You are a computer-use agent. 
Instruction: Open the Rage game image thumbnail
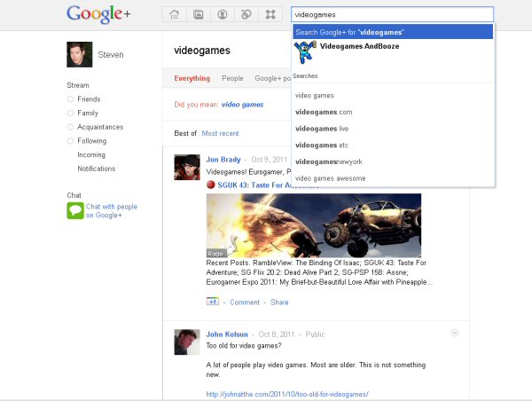(314, 225)
